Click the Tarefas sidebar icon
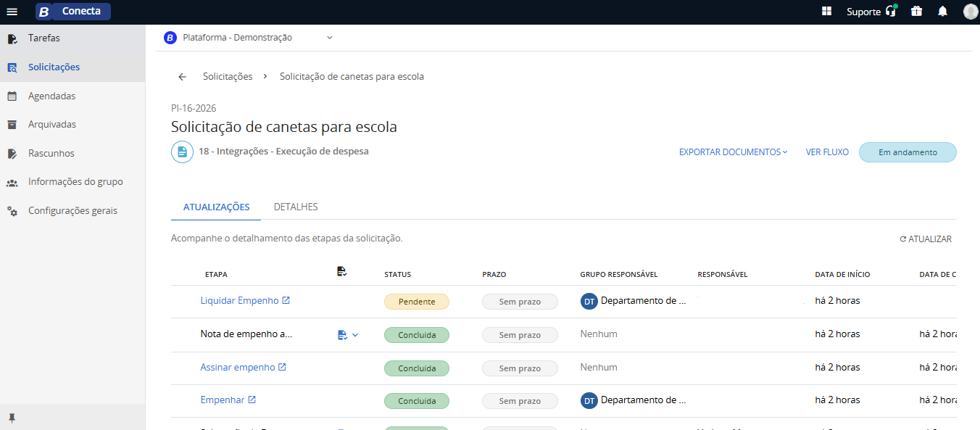 pyautogui.click(x=12, y=38)
